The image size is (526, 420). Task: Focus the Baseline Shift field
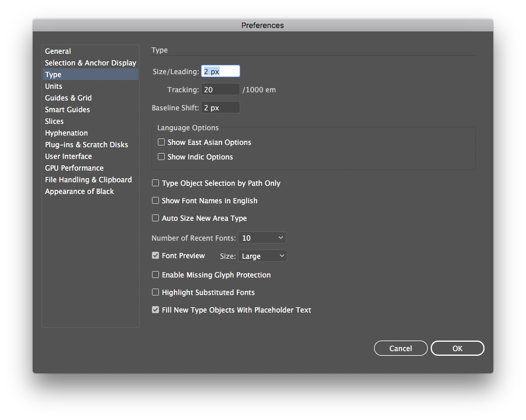(x=220, y=107)
